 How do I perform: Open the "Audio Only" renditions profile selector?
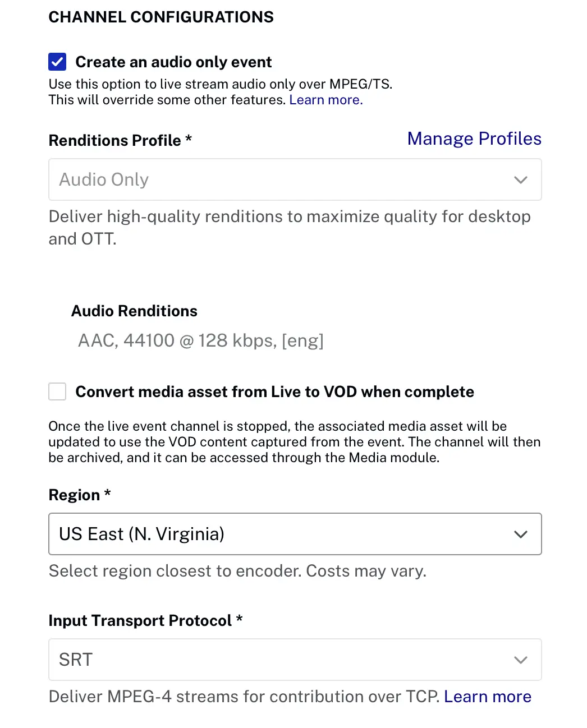click(281, 180)
